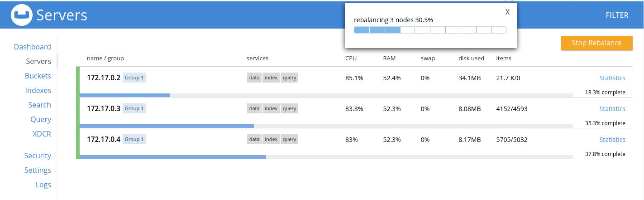The width and height of the screenshot is (644, 200).
Task: Click Group 1 tag of 172.17.0.2
Action: [134, 78]
